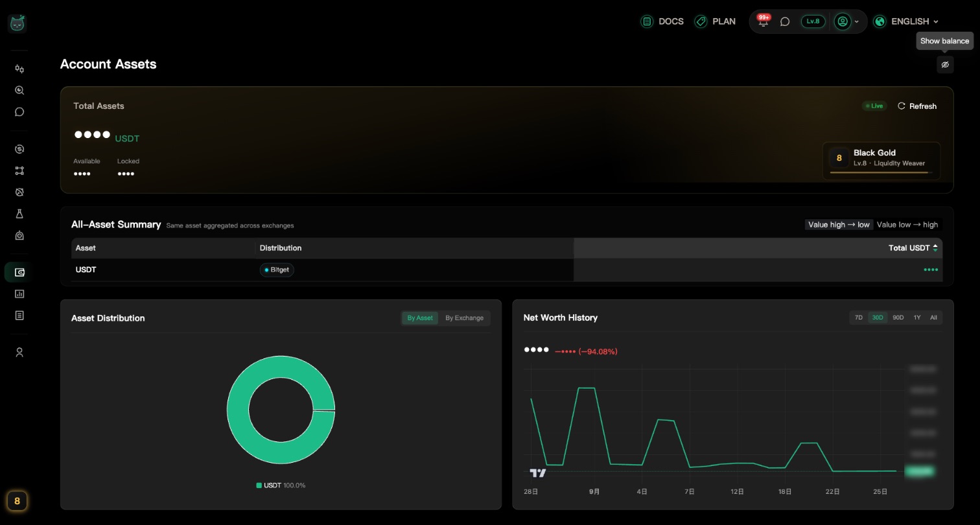Switch asset distribution to By Asset

420,318
